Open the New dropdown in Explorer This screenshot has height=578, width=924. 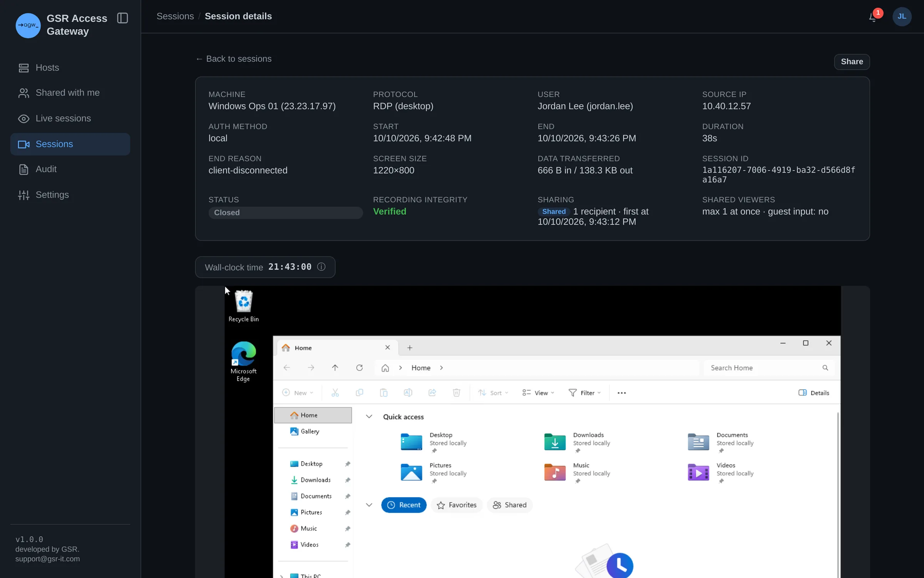point(298,393)
